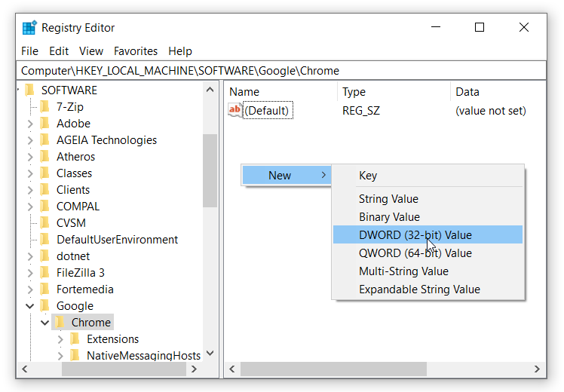Click the SOFTWARE folder icon

pyautogui.click(x=30, y=90)
